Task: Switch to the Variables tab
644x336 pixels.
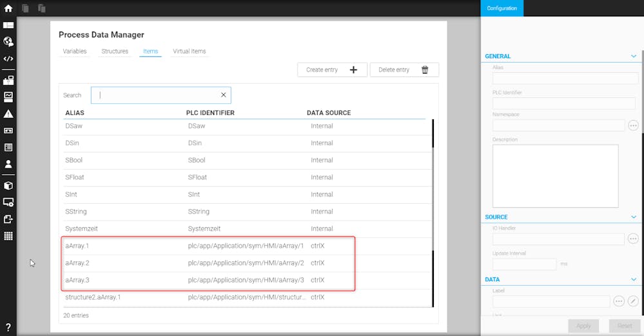Action: tap(75, 52)
